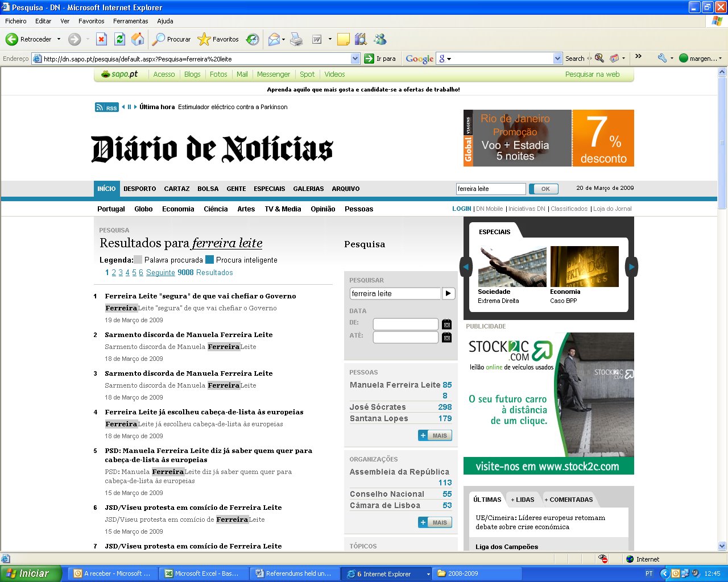Screen dimensions: 728x582
Task: Click Ir para go button
Action: tap(380, 59)
